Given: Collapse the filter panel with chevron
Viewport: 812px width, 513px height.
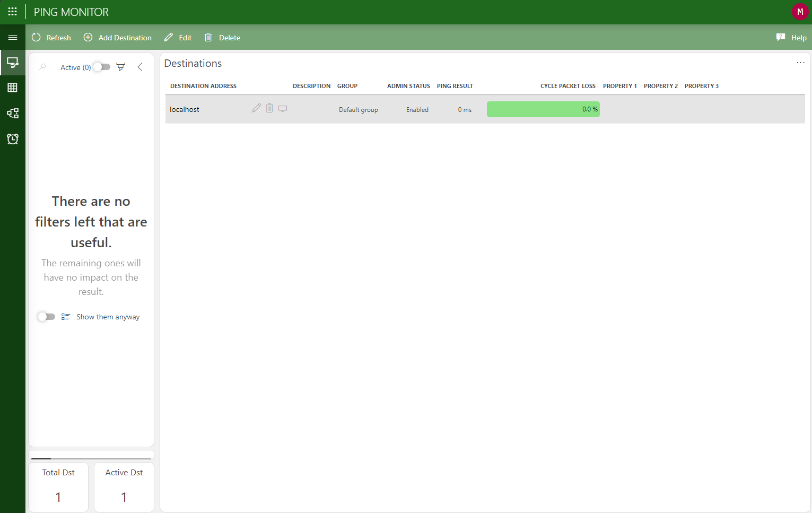Looking at the screenshot, I should (140, 67).
